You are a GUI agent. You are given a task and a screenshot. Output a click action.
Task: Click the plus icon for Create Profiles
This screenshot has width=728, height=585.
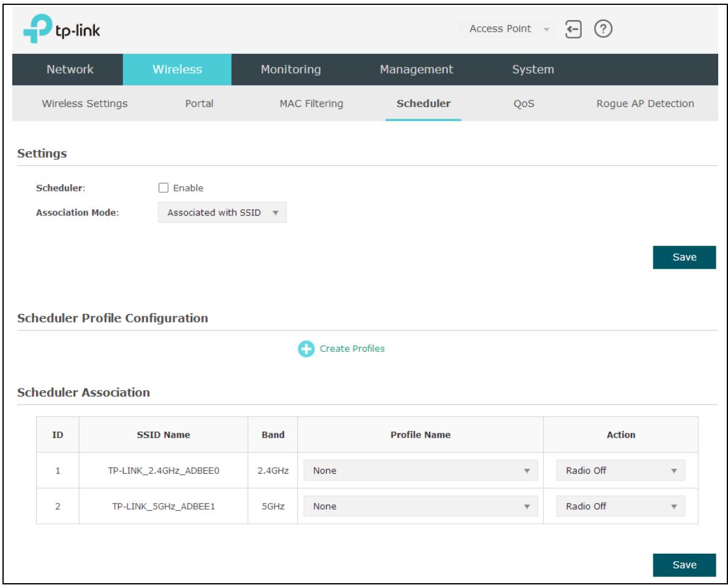pos(306,349)
